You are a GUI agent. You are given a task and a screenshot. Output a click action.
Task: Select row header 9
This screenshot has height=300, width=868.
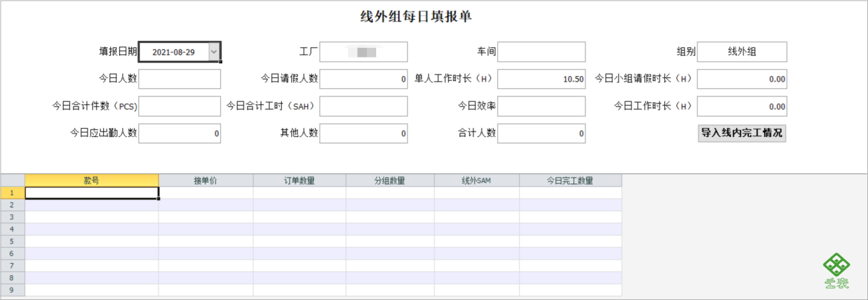click(12, 290)
